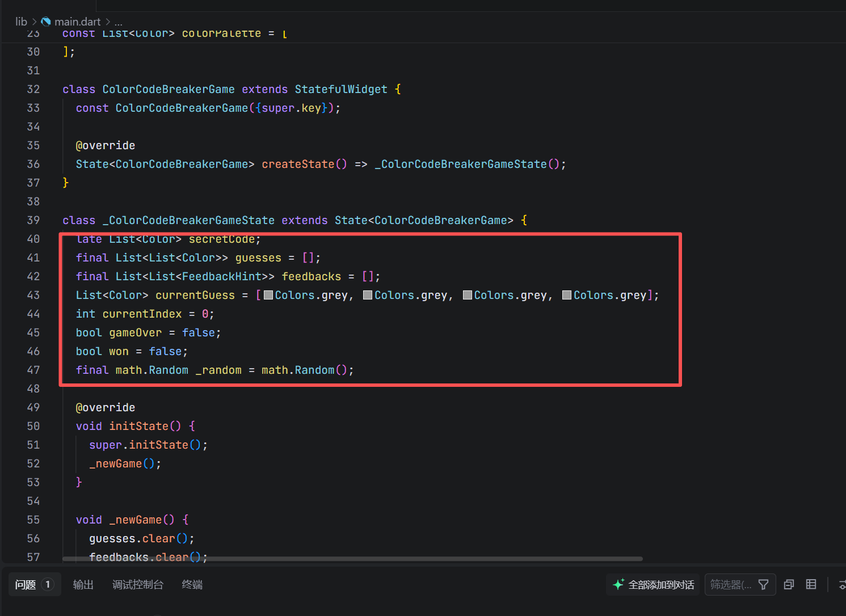
Task: Click the Dart file icon in breadcrumb
Action: [x=46, y=22]
